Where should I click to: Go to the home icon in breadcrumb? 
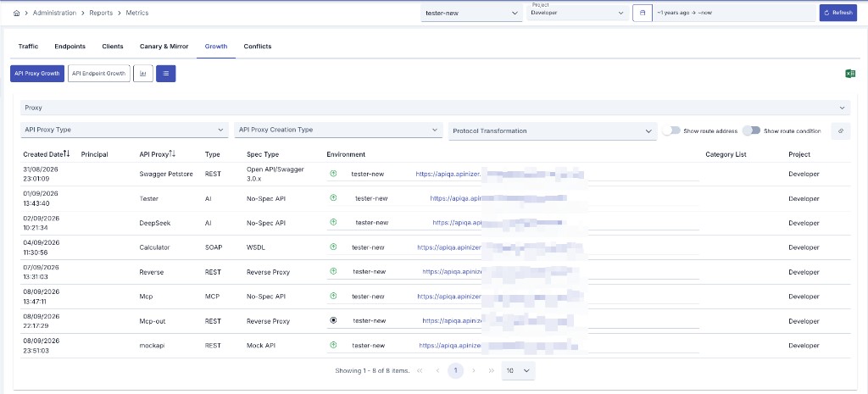pyautogui.click(x=16, y=13)
